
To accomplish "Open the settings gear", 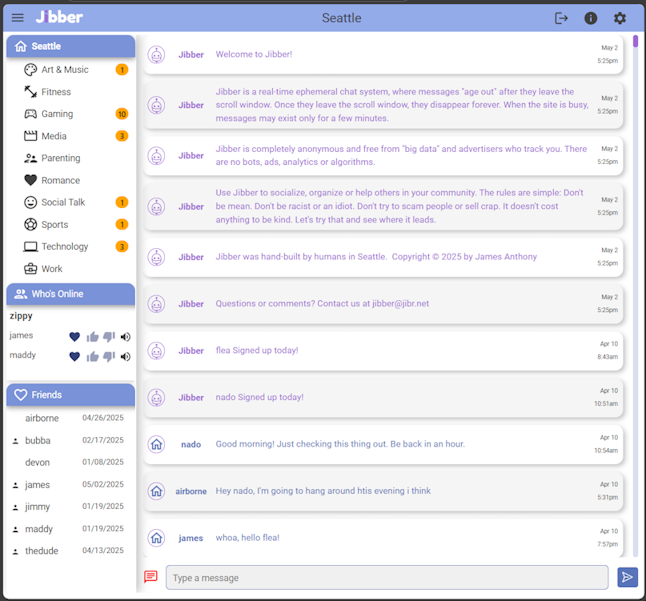I will point(620,18).
